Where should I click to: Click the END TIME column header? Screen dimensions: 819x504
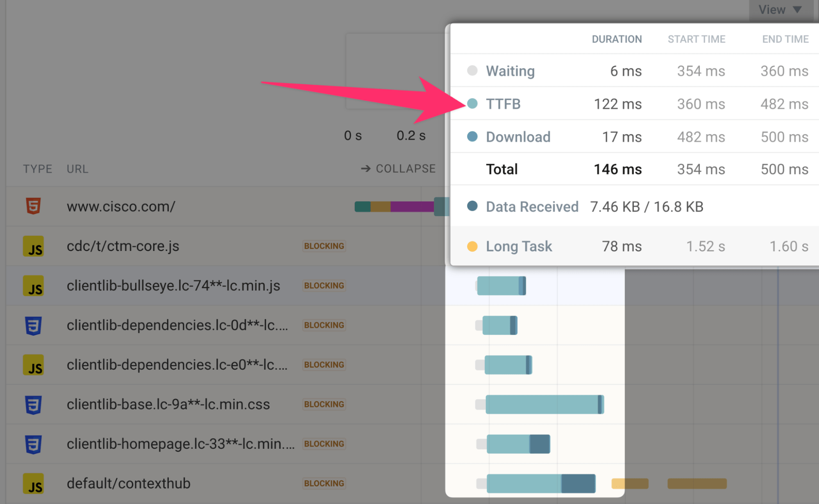785,39
